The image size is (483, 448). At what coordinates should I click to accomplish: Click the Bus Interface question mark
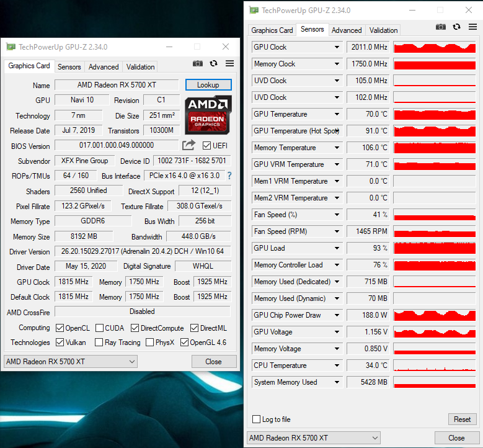[x=229, y=176]
